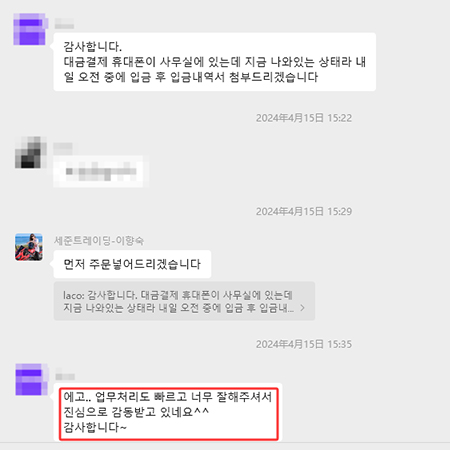450x450 pixels.
Task: Open the gray pixelated avatar's profile
Action: click(29, 152)
